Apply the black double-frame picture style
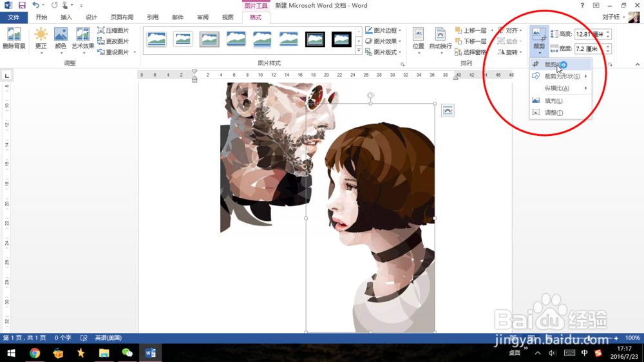This screenshot has width=644, height=362. (x=315, y=39)
